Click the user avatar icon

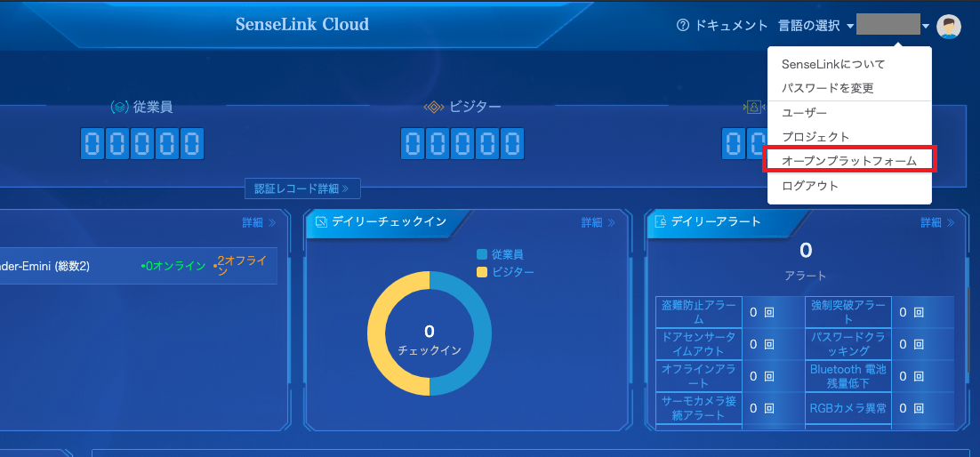tap(948, 27)
